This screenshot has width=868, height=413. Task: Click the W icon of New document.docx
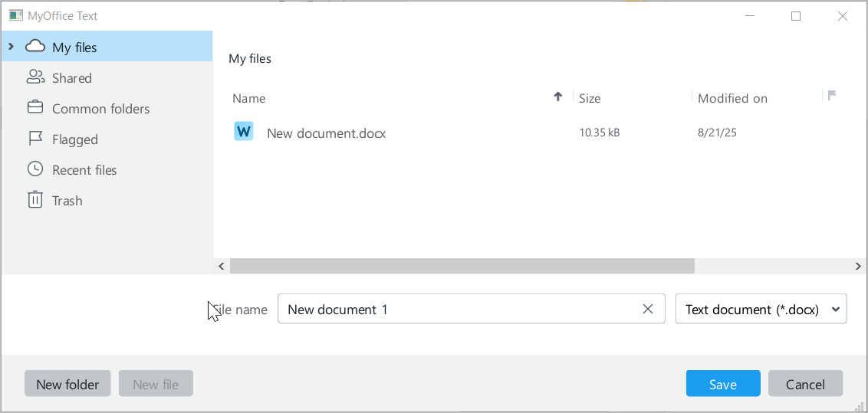click(x=244, y=132)
